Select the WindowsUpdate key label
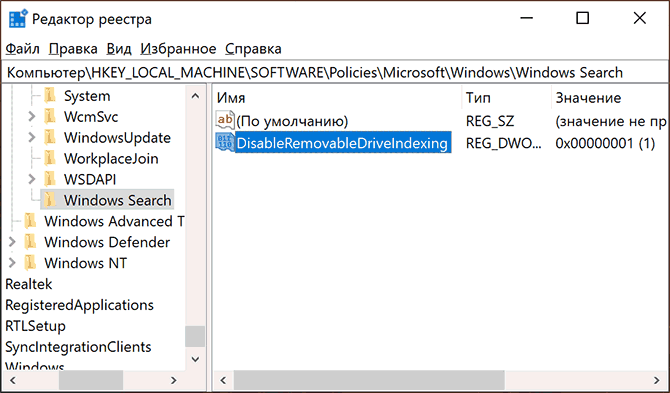The height and width of the screenshot is (393, 670). [x=118, y=138]
